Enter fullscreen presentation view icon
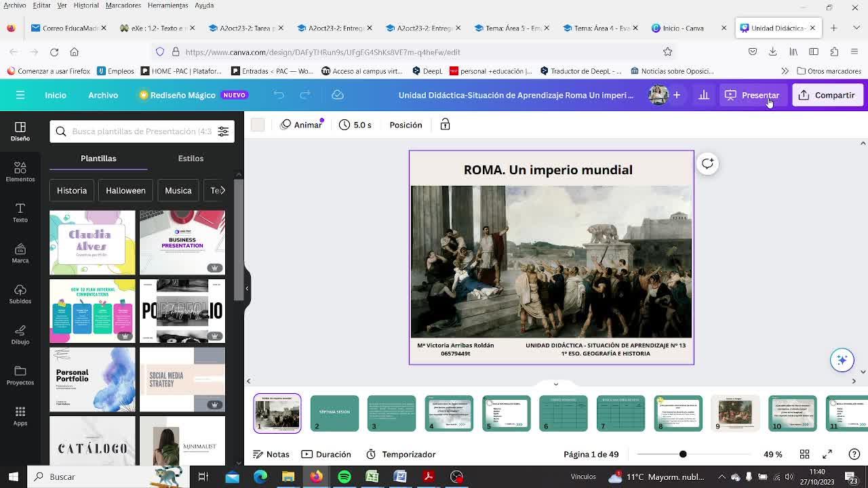The height and width of the screenshot is (488, 868). pyautogui.click(x=827, y=454)
